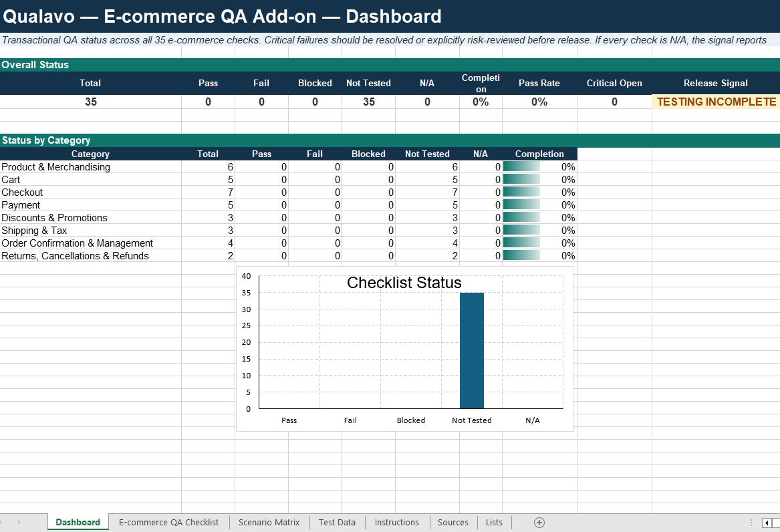The height and width of the screenshot is (532, 780).
Task: Click the Blocked chart axis label
Action: click(411, 420)
